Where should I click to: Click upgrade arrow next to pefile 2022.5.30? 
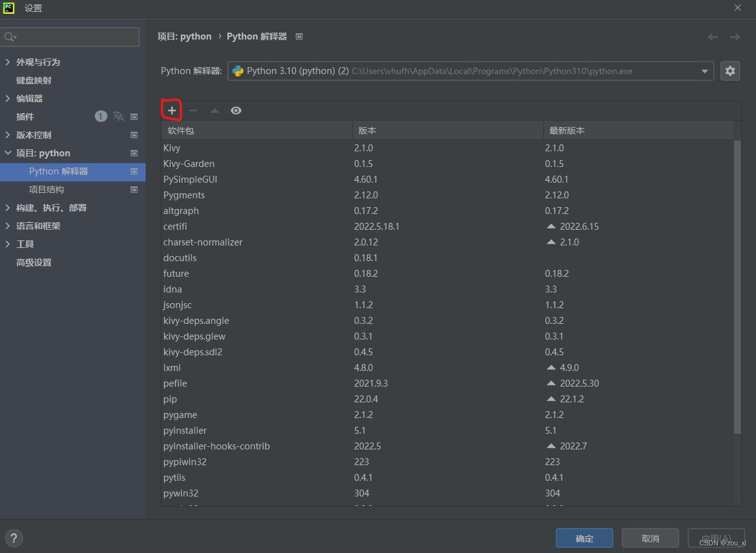[551, 383]
